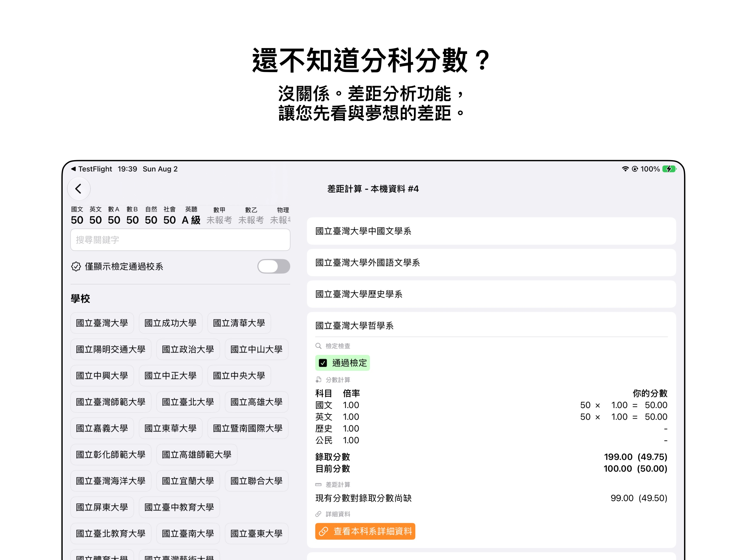Image resolution: width=747 pixels, height=560 pixels.
Task: Tap 數乙 未報考 status
Action: (251, 220)
